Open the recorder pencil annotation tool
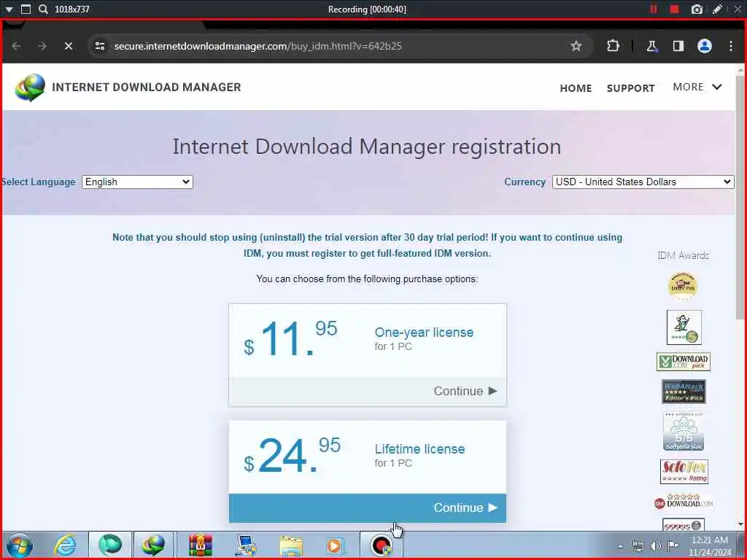Image resolution: width=747 pixels, height=560 pixels. [x=718, y=9]
